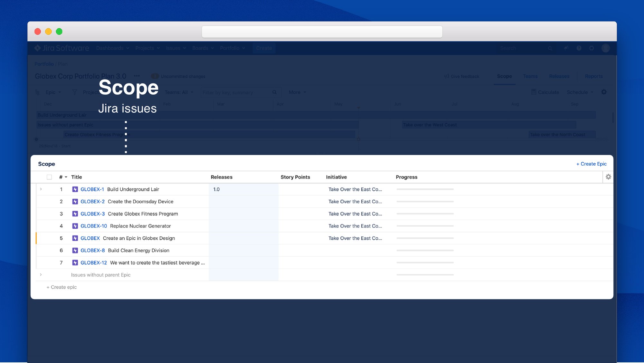This screenshot has height=363, width=644.
Task: Click epic icon for Create an Epic in Globex Design
Action: click(75, 238)
